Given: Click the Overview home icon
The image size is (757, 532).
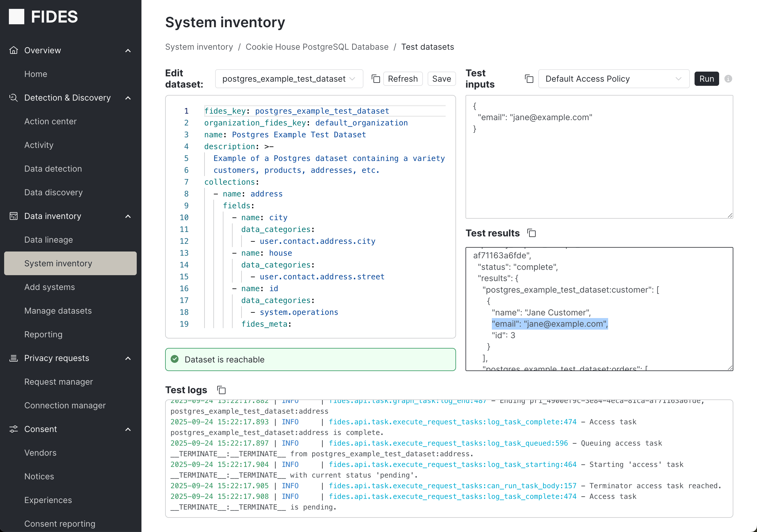Looking at the screenshot, I should 14,50.
